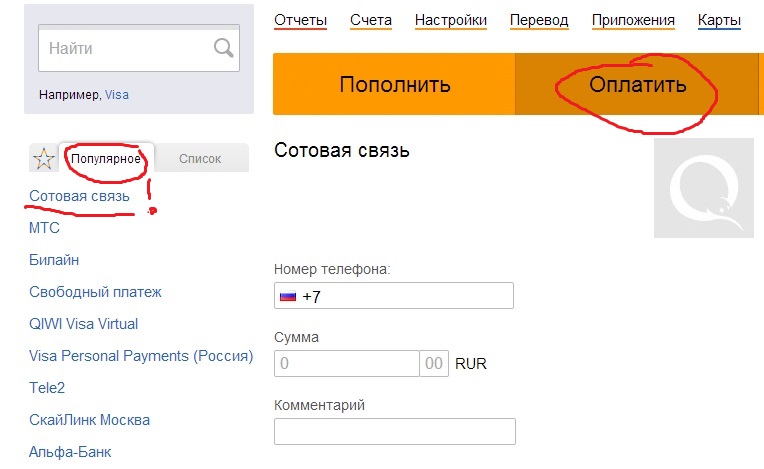Click the Найти search field
The height and width of the screenshot is (469, 764).
pos(125,47)
